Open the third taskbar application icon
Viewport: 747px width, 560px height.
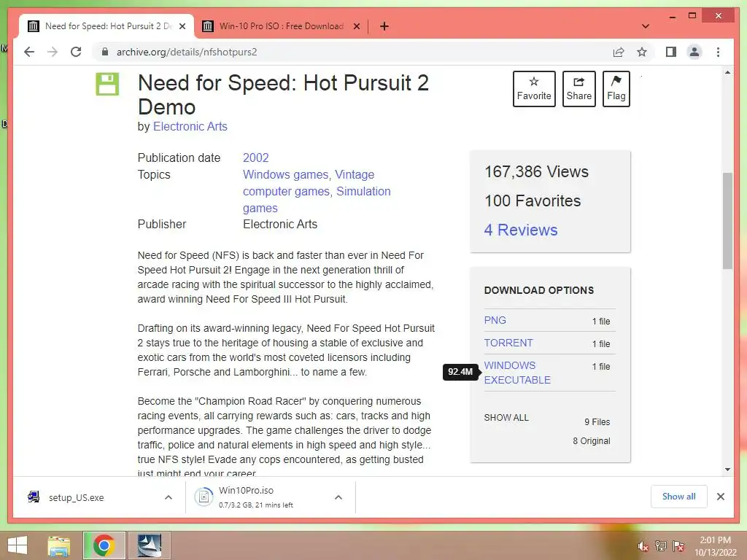[x=149, y=545]
